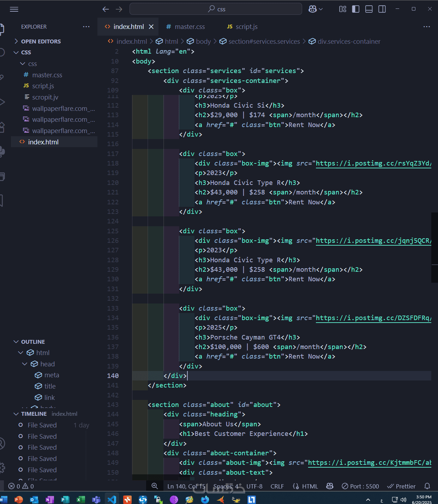Open the File Saved entry from 1 day
The image size is (438, 504).
click(x=55, y=425)
